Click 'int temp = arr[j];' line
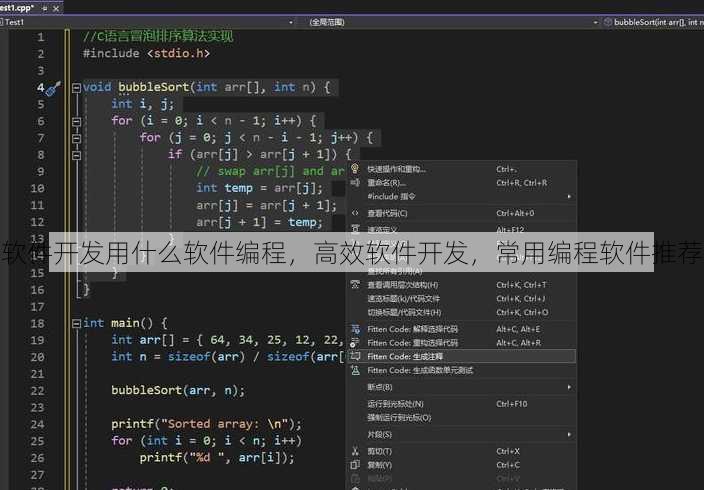 pos(260,188)
